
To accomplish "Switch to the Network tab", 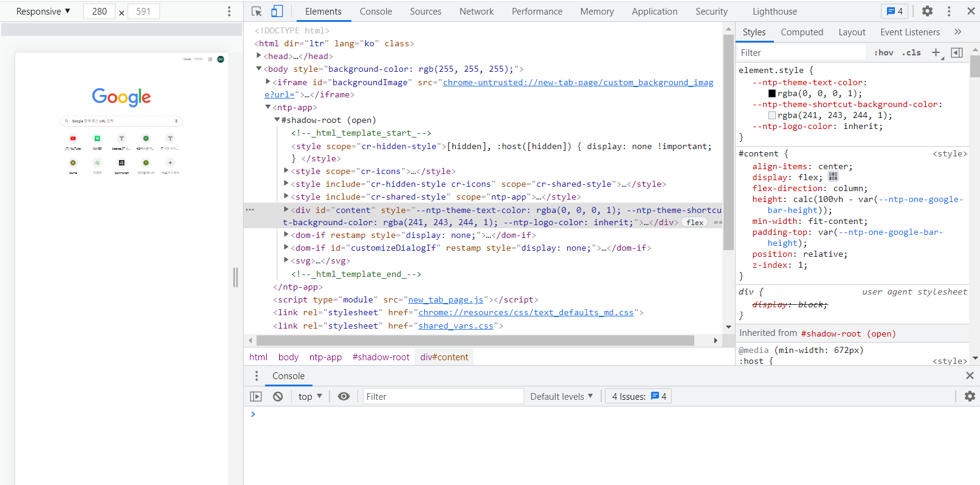I will pyautogui.click(x=477, y=11).
